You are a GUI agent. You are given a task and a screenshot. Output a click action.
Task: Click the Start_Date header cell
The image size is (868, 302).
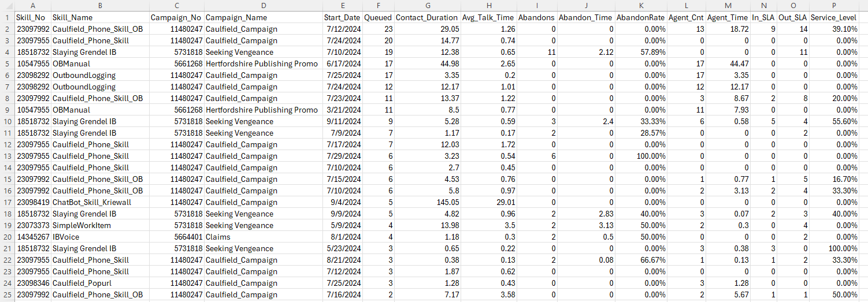pos(342,17)
